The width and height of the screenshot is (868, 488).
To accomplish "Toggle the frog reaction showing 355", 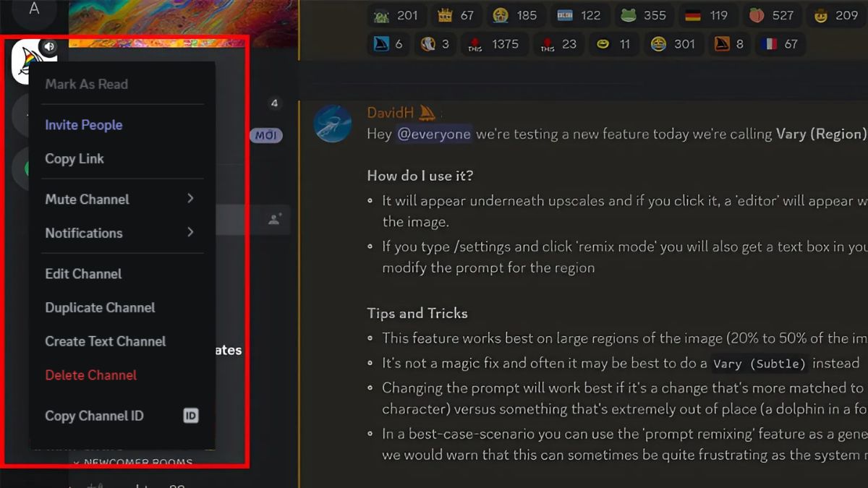I will 644,15.
